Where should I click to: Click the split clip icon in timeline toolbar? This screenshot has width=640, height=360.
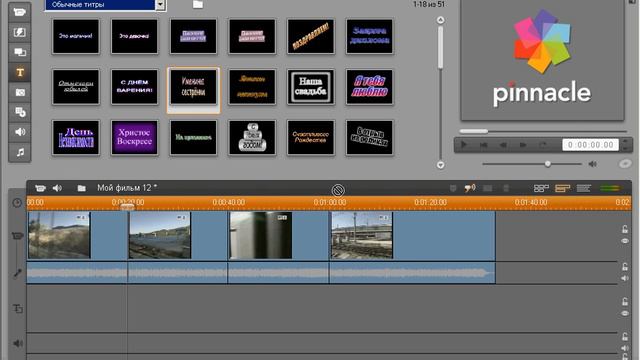pos(487,188)
